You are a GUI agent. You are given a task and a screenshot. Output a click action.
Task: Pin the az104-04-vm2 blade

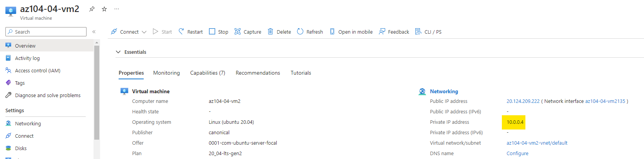pos(92,9)
